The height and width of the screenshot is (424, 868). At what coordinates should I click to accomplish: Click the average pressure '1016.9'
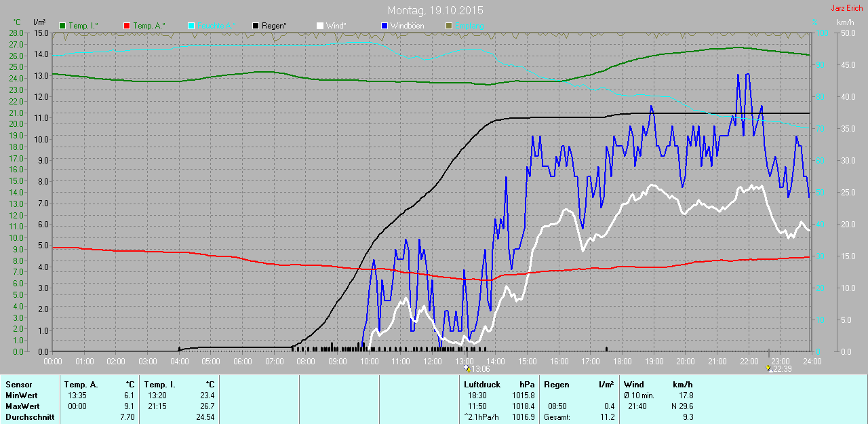point(523,417)
